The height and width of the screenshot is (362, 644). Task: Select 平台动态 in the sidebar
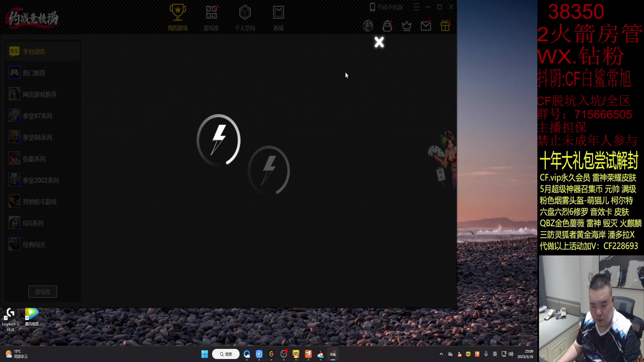coord(43,52)
